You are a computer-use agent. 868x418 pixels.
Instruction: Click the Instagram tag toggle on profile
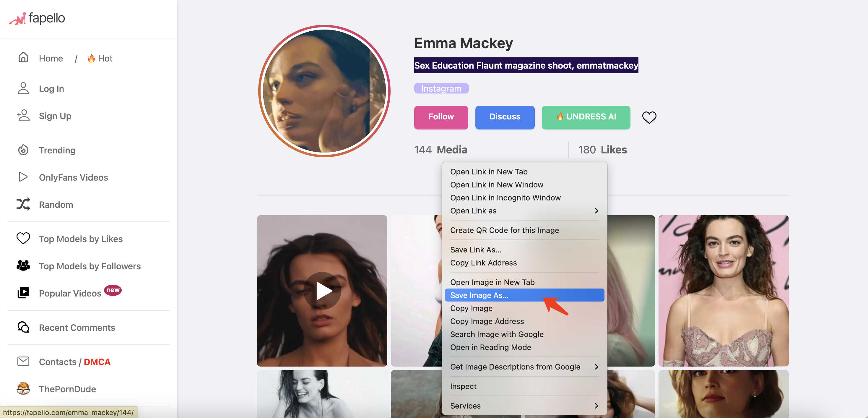tap(440, 89)
